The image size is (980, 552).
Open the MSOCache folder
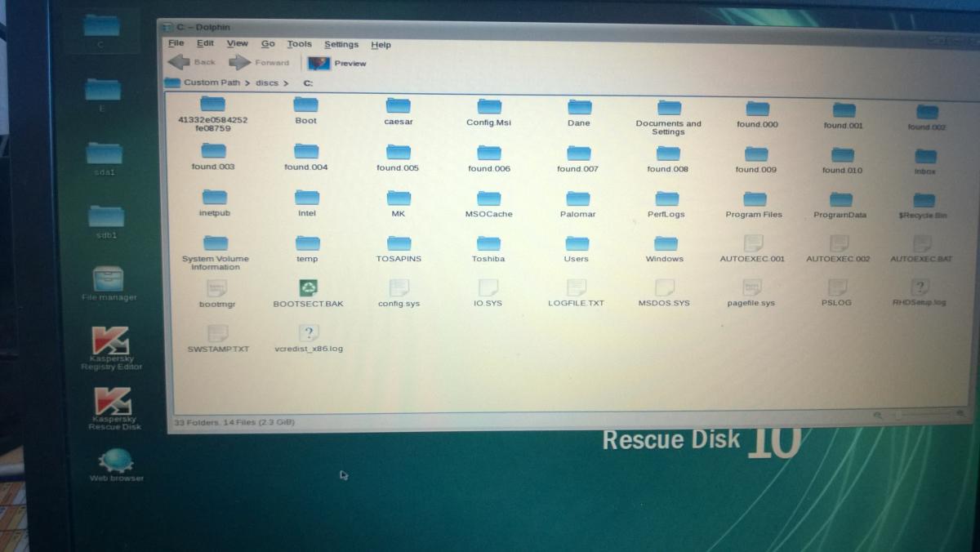[x=488, y=204]
